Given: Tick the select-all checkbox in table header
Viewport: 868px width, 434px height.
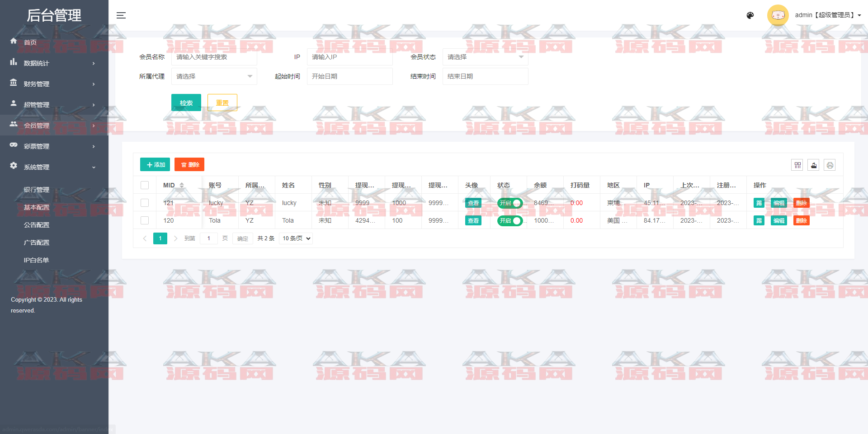Looking at the screenshot, I should pyautogui.click(x=145, y=185).
